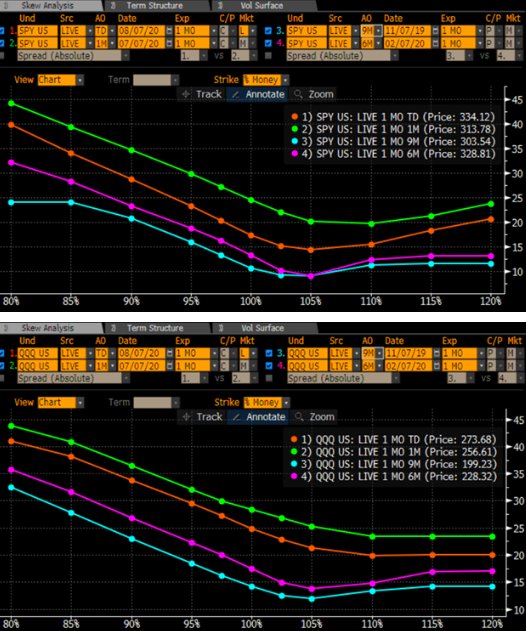Click the Zoom button above QQQ chart
This screenshot has width=526, height=631.
(x=314, y=417)
